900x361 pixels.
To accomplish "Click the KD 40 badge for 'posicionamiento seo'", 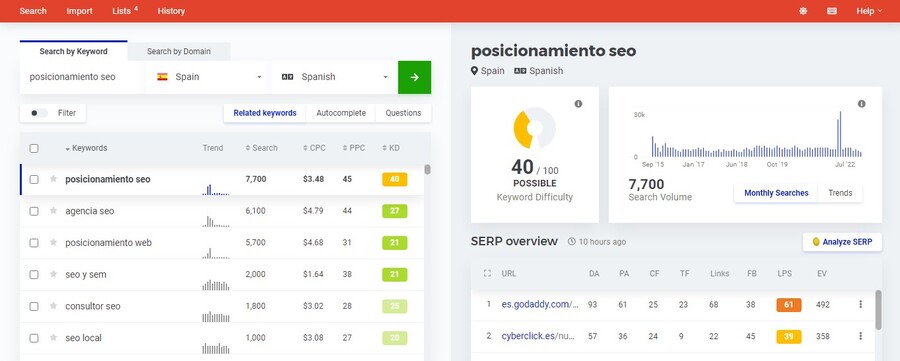I will point(394,179).
